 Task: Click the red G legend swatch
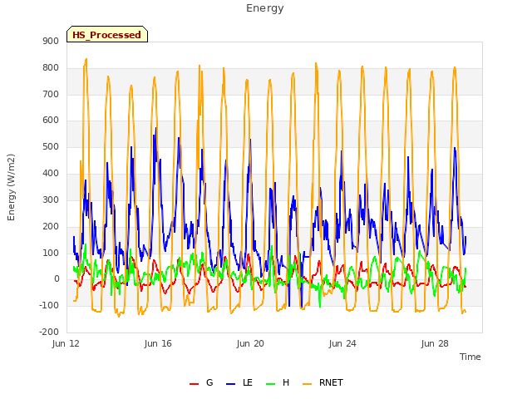pos(194,384)
